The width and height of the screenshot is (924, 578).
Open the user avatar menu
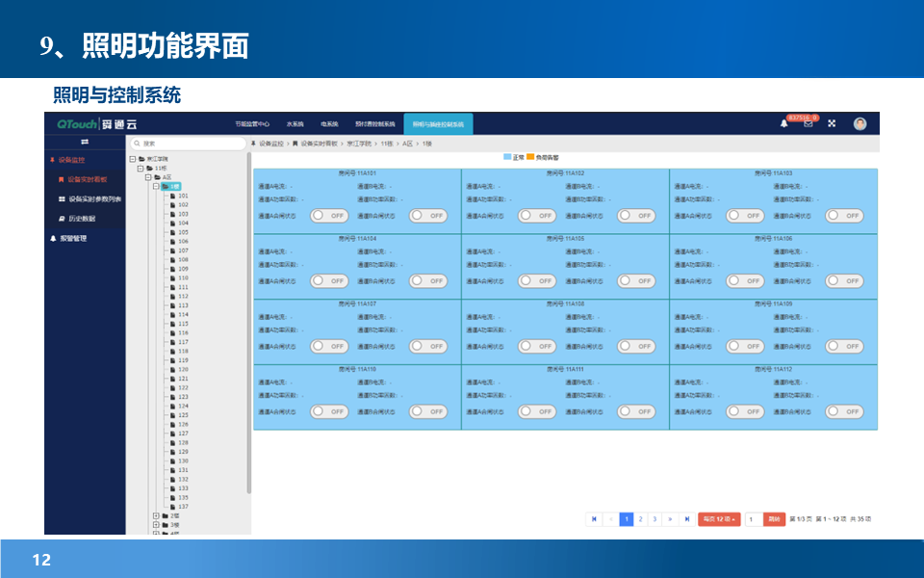pyautogui.click(x=860, y=123)
